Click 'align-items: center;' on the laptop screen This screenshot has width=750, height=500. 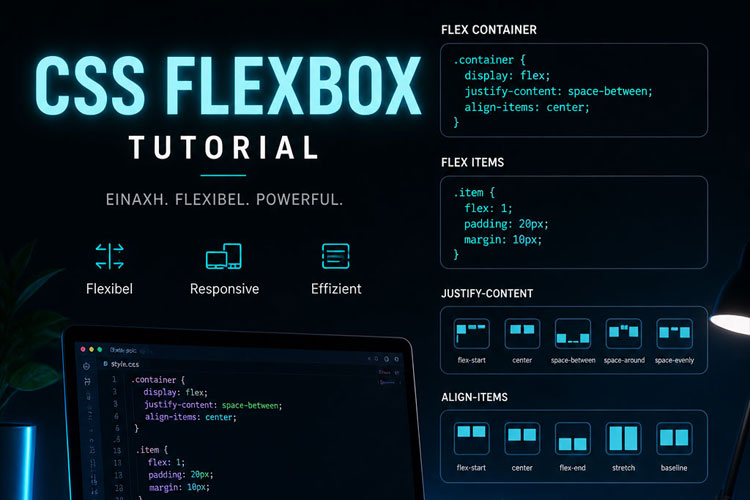coord(191,417)
